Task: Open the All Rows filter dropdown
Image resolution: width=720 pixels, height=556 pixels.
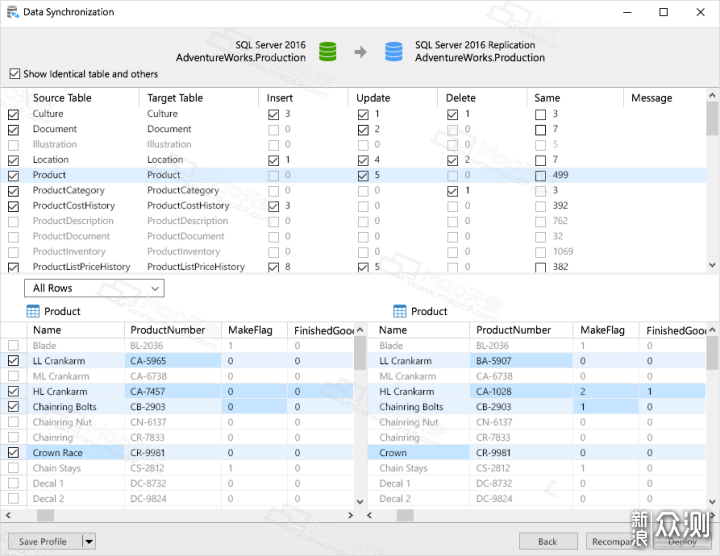Action: (94, 288)
